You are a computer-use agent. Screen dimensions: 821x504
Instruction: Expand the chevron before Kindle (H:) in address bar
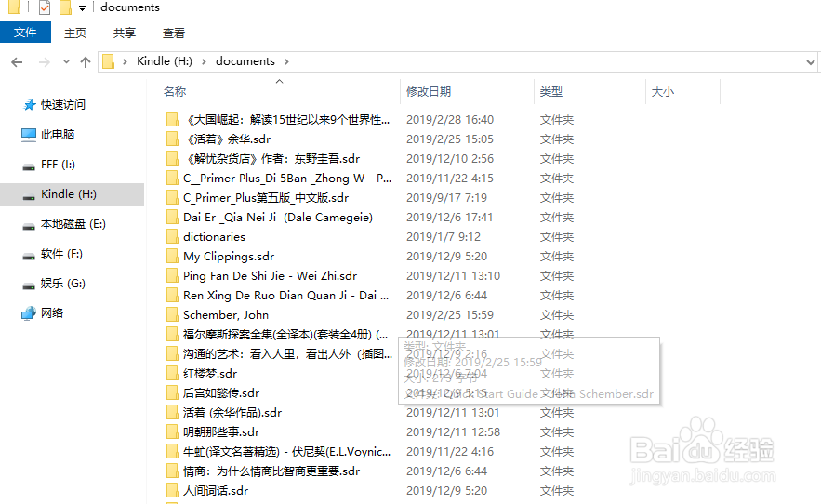(125, 61)
